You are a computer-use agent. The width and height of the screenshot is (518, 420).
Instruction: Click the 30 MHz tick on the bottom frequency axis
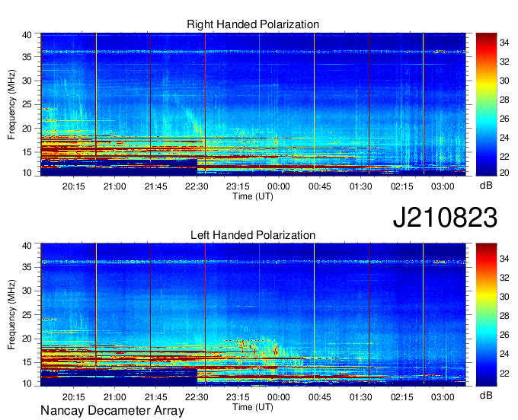point(27,291)
